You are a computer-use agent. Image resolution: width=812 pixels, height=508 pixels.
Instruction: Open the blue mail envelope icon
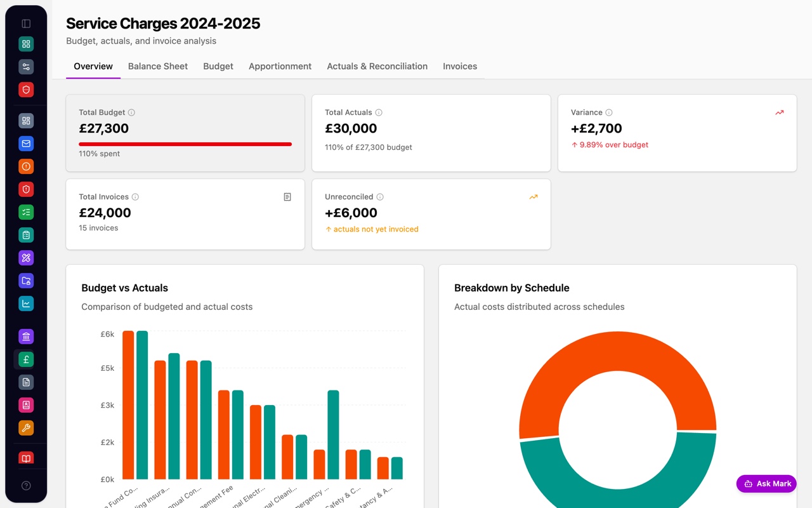tap(26, 144)
